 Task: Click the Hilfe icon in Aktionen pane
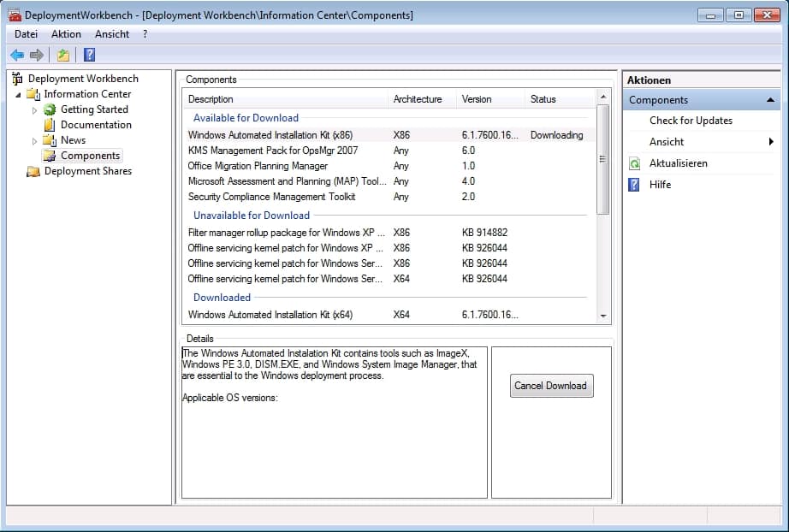pos(634,185)
